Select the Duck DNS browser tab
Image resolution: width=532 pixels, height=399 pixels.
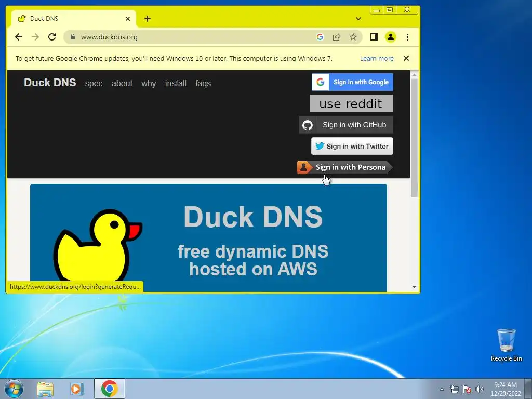click(74, 19)
